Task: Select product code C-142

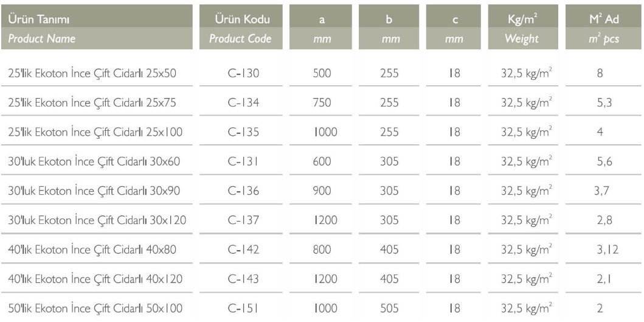Action: click(244, 250)
